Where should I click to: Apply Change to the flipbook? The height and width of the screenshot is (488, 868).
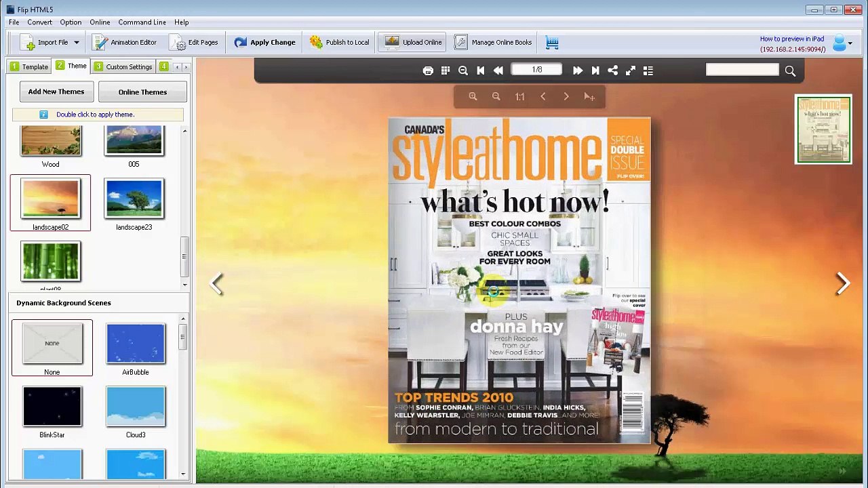[264, 43]
